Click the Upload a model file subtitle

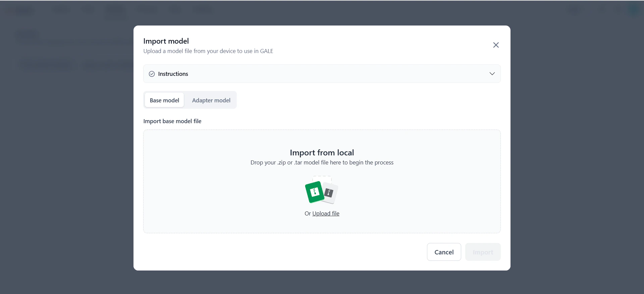pos(208,51)
